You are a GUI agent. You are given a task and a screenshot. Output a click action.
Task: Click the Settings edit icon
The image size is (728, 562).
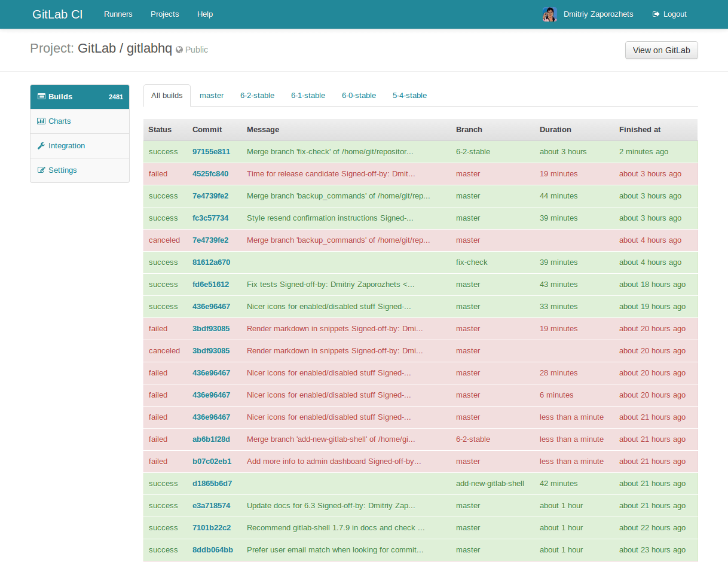[41, 170]
